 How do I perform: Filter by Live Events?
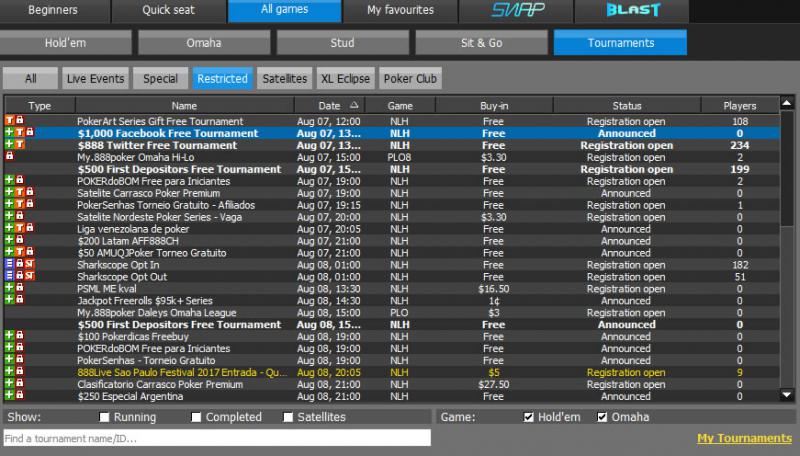click(x=95, y=79)
